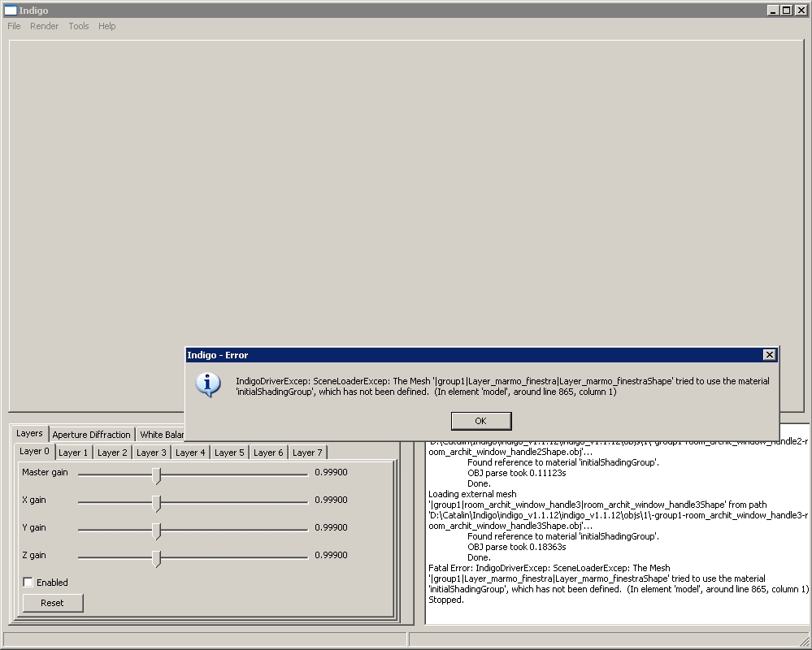
Task: Select the Layers tab
Action: click(x=29, y=434)
